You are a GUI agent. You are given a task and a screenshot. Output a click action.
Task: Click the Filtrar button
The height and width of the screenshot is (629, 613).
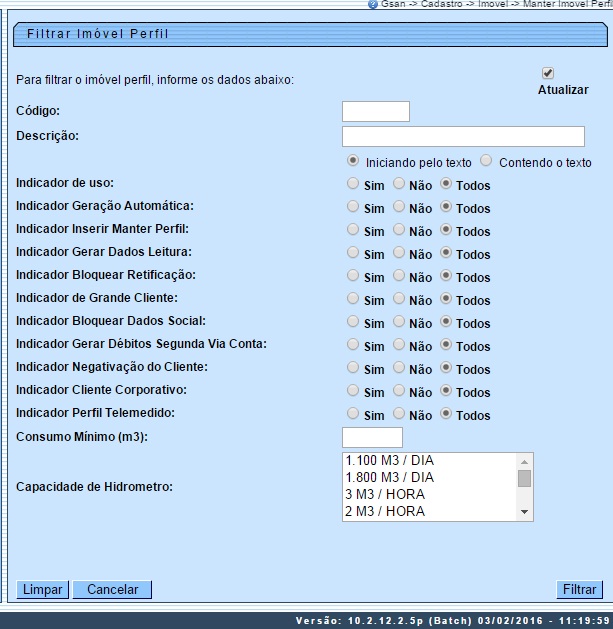579,590
